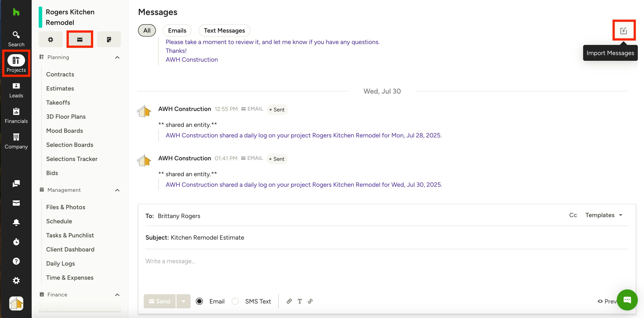Viewport: 644px width, 318px height.
Task: Open notifications bell icon
Action: pyautogui.click(x=16, y=222)
